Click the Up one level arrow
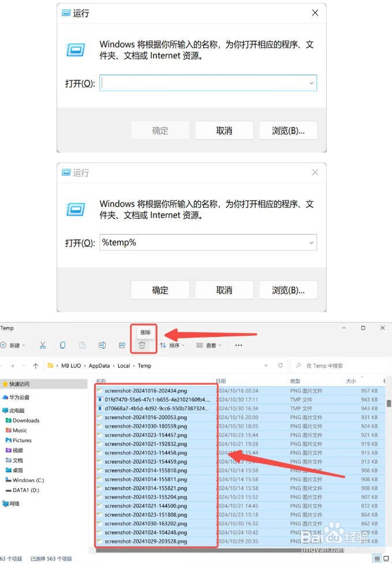 click(36, 365)
